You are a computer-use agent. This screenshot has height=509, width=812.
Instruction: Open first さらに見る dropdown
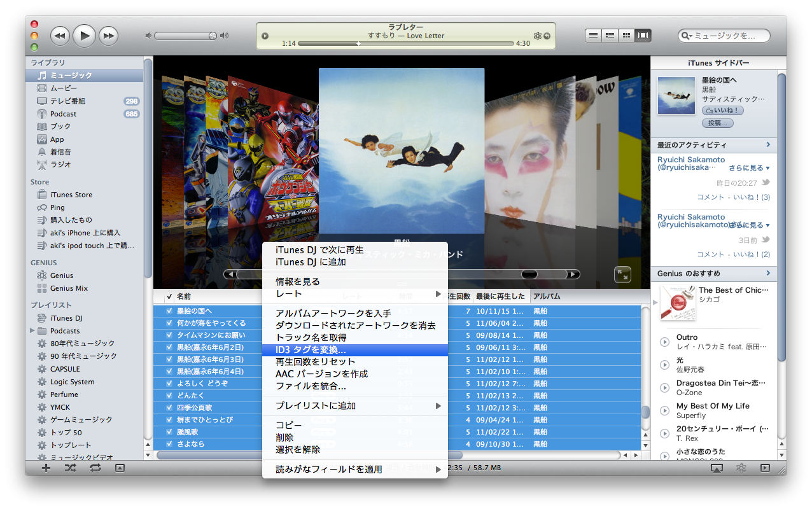click(x=750, y=168)
